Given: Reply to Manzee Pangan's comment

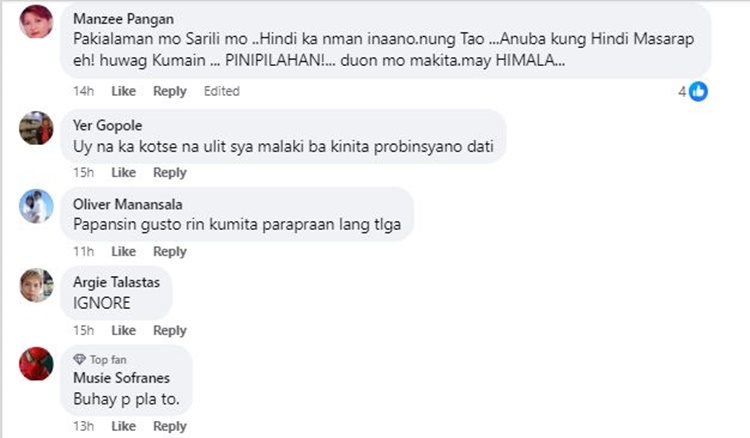Looking at the screenshot, I should [x=169, y=91].
